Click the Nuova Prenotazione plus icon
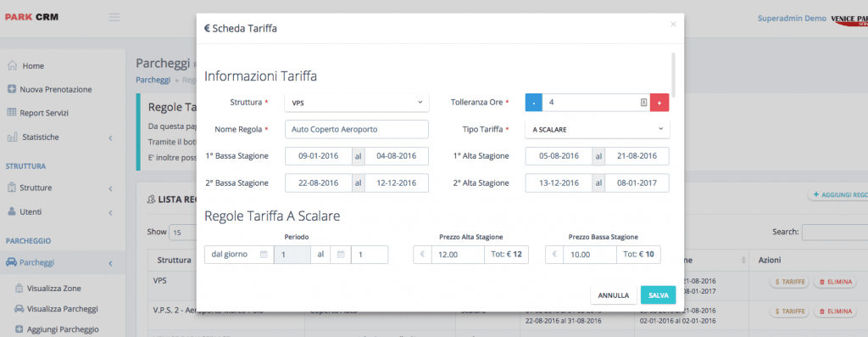The image size is (868, 337). [x=12, y=89]
